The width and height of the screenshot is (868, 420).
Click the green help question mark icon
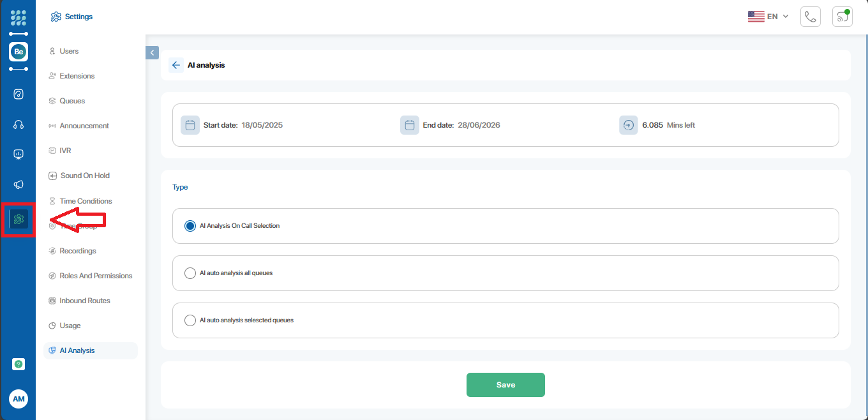19,364
